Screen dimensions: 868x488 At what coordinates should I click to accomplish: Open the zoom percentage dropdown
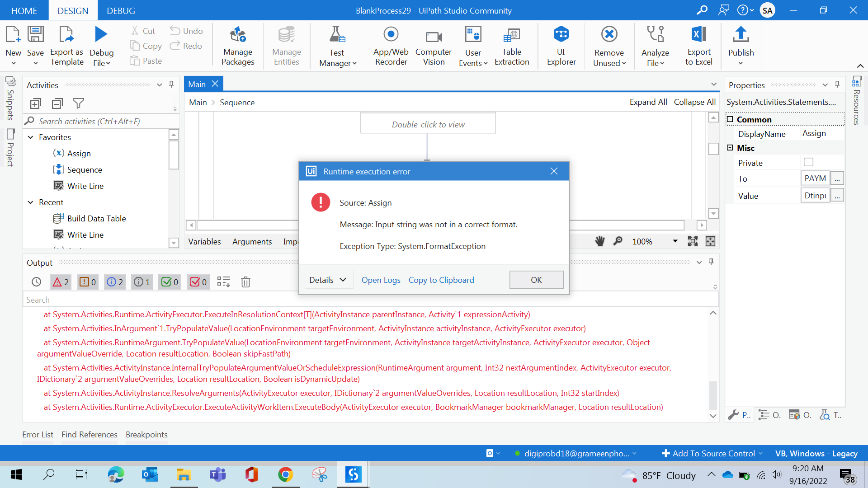click(x=675, y=241)
